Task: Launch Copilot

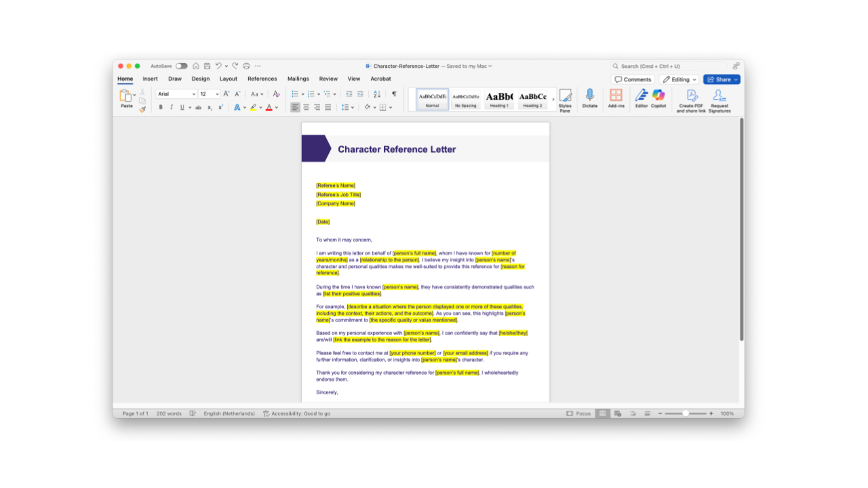Action: coord(658,99)
